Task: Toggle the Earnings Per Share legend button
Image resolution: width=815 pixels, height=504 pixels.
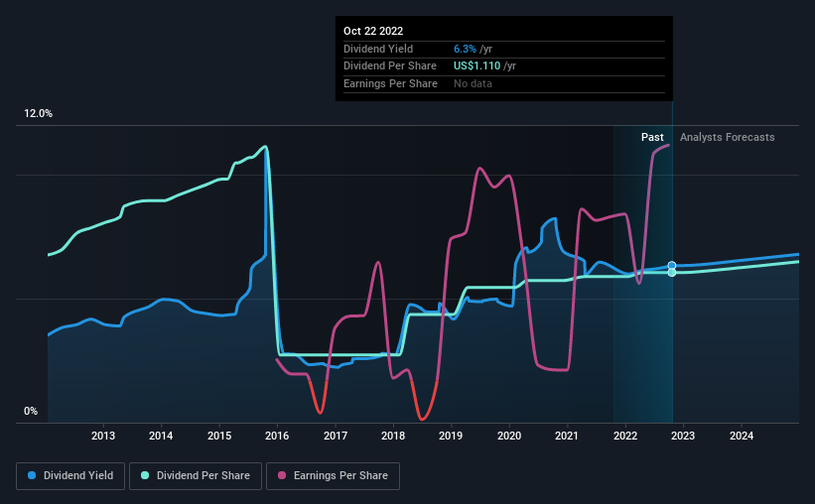Action: coord(333,476)
